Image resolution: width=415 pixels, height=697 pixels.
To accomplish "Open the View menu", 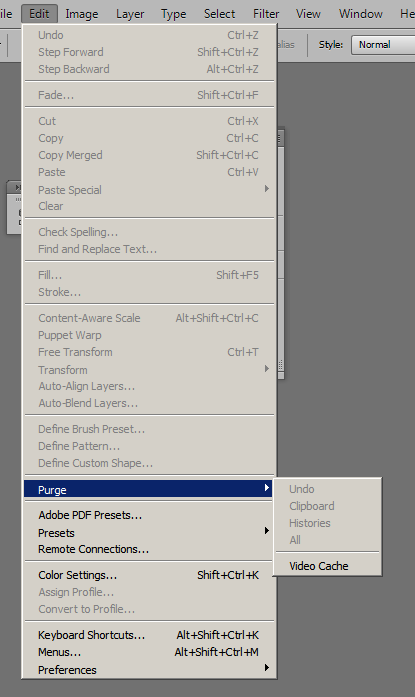I will tap(308, 14).
